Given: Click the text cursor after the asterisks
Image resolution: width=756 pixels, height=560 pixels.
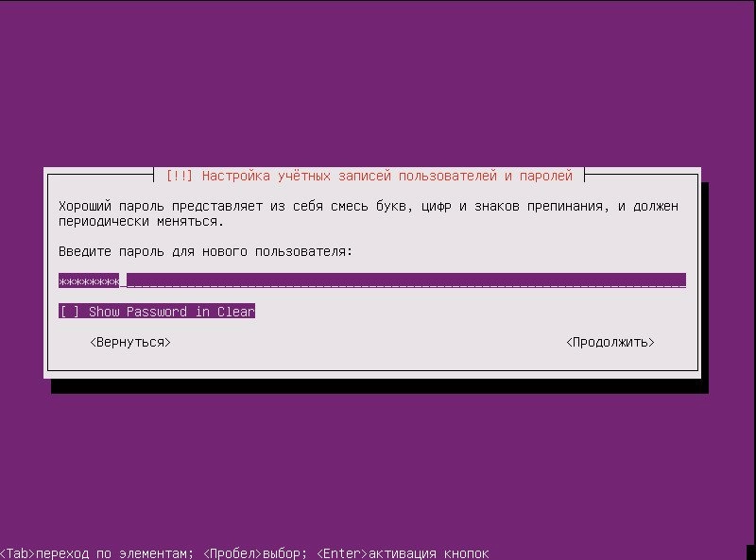Looking at the screenshot, I should coord(123,280).
